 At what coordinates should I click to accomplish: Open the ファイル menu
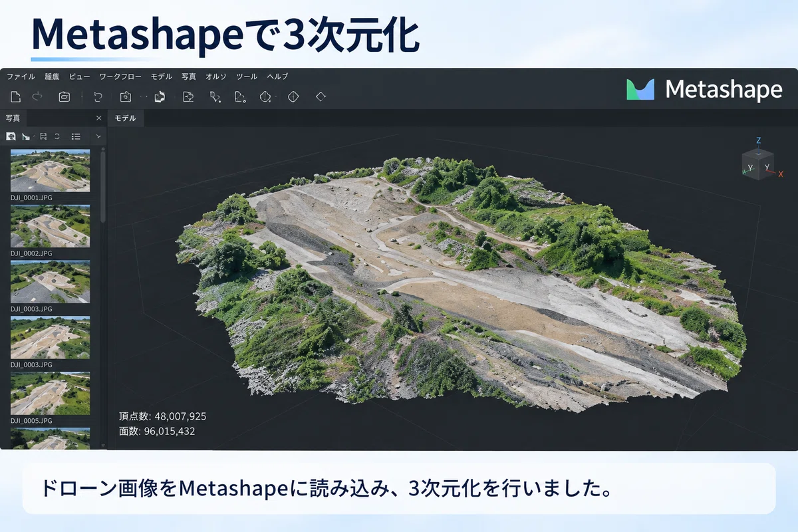click(21, 76)
